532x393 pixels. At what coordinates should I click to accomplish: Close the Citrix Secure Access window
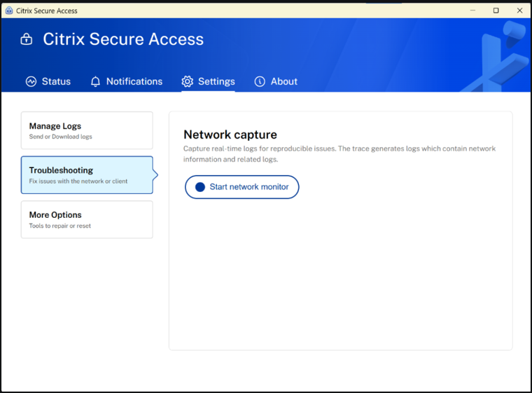click(520, 11)
